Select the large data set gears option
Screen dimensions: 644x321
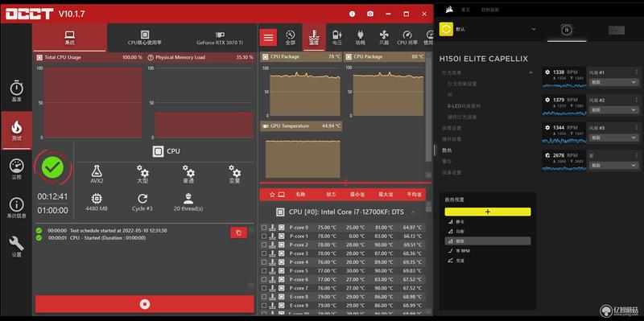point(142,174)
